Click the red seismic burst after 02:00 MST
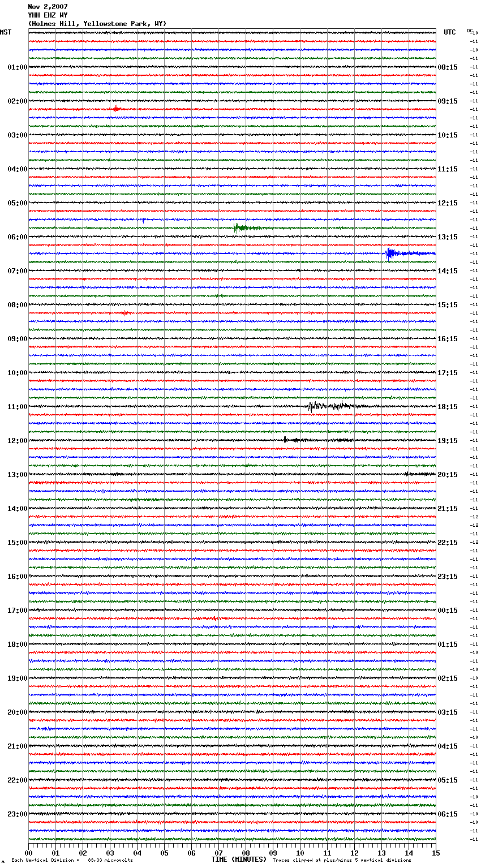Image resolution: width=481 pixels, height=868 pixels. tap(117, 109)
